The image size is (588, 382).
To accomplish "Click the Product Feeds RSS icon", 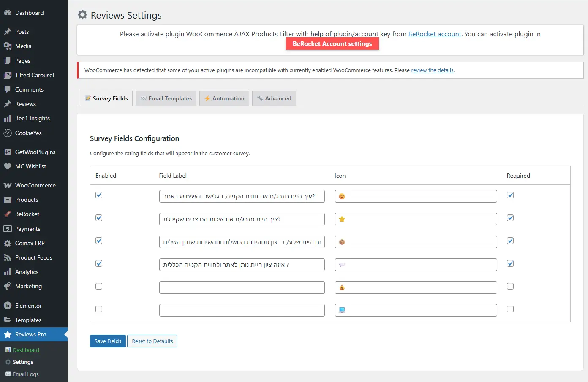I will [x=8, y=257].
